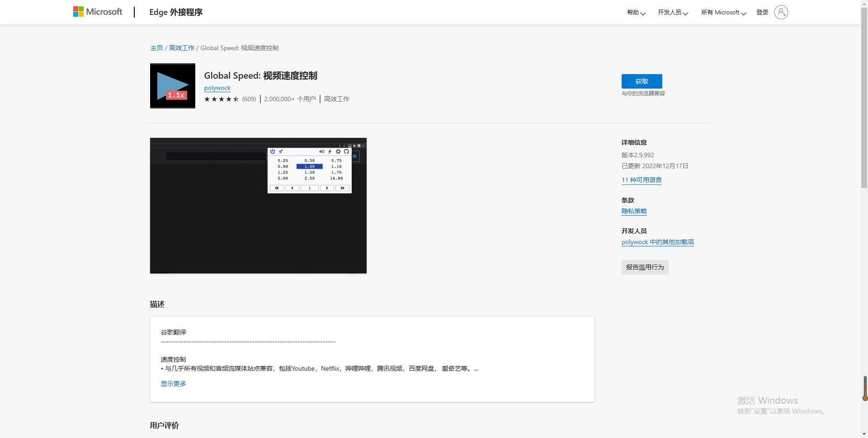The width and height of the screenshot is (868, 438).
Task: Open the 主页 breadcrumb link
Action: click(x=156, y=47)
